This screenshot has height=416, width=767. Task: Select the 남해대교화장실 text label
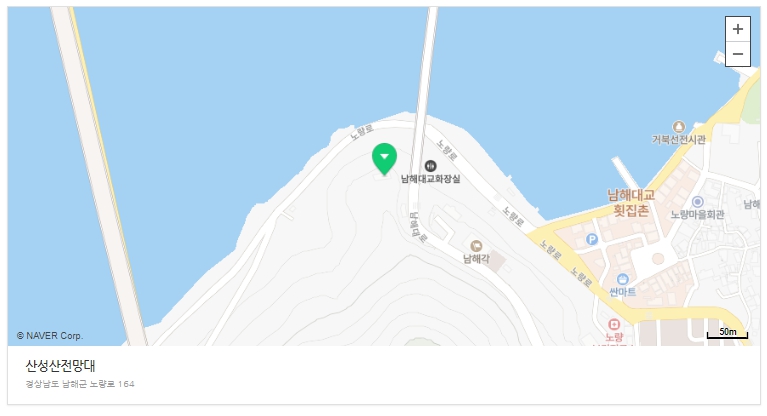(x=430, y=179)
